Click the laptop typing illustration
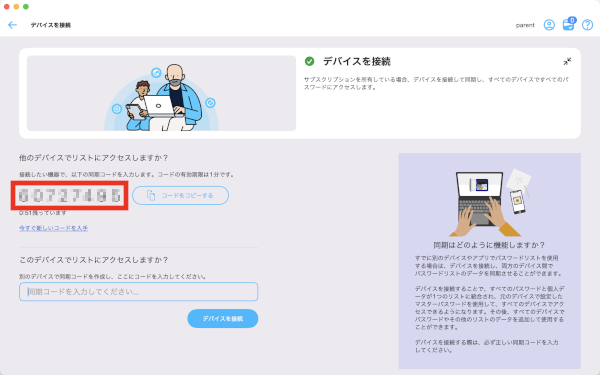Image resolution: width=600 pixels, height=375 pixels. [490, 203]
